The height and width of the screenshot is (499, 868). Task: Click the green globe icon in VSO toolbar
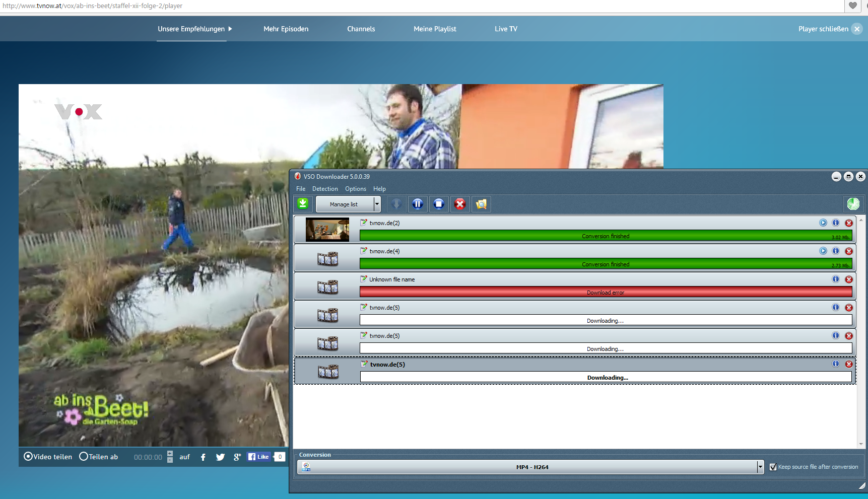tap(853, 204)
